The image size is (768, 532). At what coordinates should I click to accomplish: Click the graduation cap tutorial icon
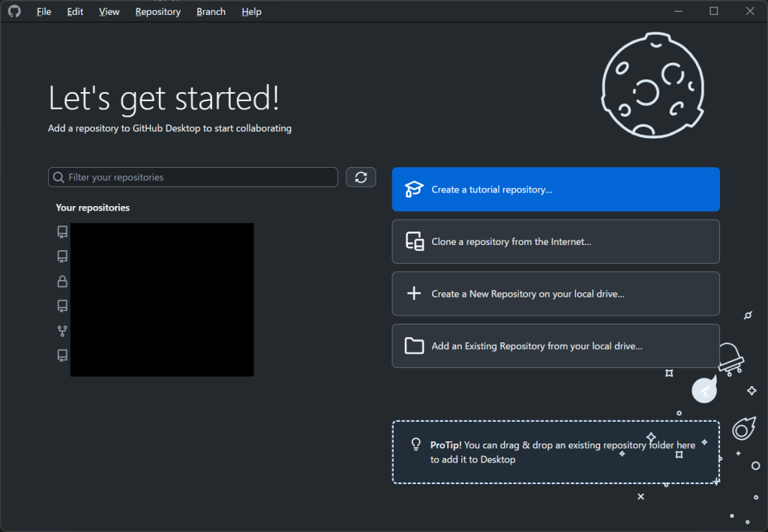click(x=414, y=190)
